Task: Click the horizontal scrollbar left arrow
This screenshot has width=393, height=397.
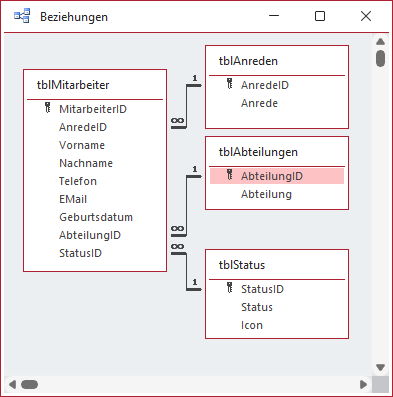Action: (12, 384)
